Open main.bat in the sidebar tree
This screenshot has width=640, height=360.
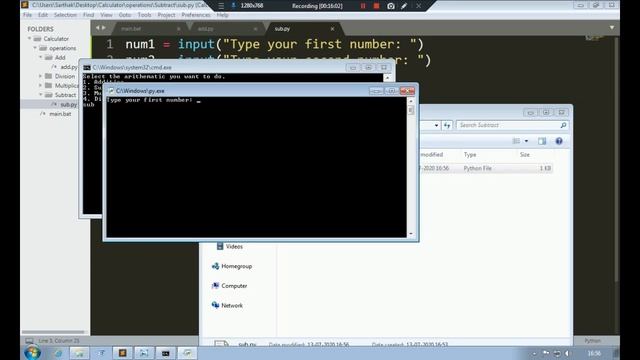60,114
